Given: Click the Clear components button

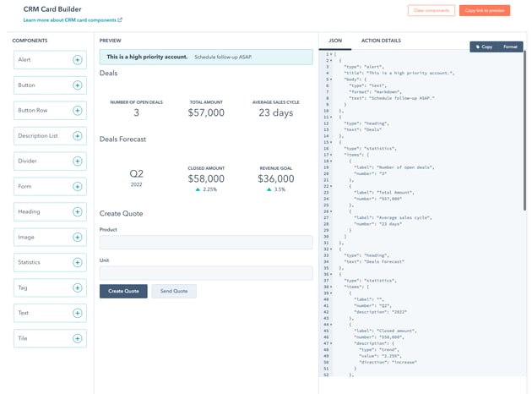Looking at the screenshot, I should pyautogui.click(x=432, y=10).
